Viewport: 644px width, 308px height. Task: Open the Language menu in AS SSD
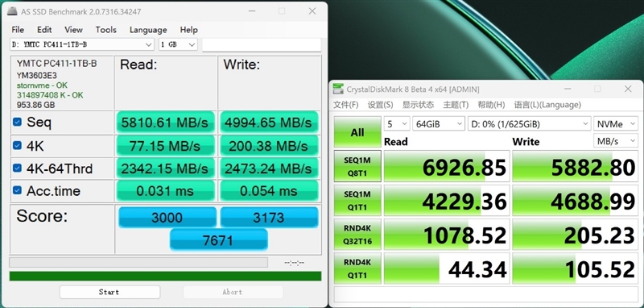148,30
